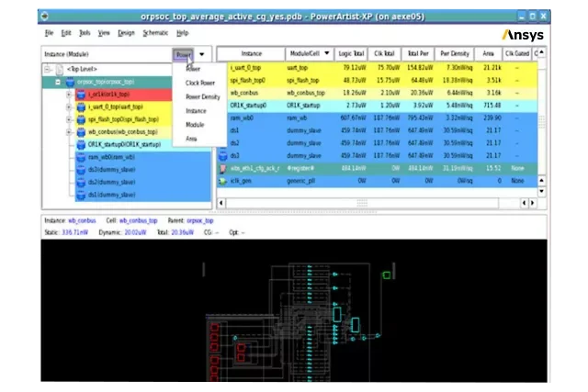Click the Power button in tree header
This screenshot has width=588, height=392.
coord(184,55)
